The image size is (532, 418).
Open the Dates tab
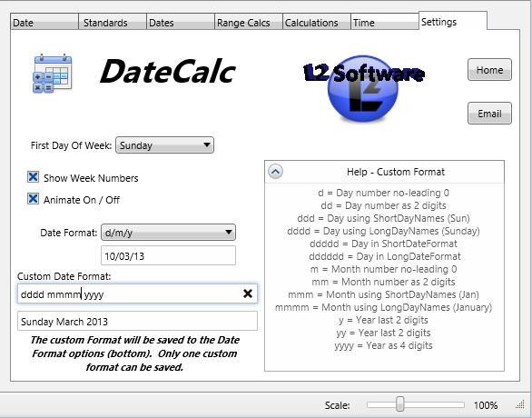[180, 22]
